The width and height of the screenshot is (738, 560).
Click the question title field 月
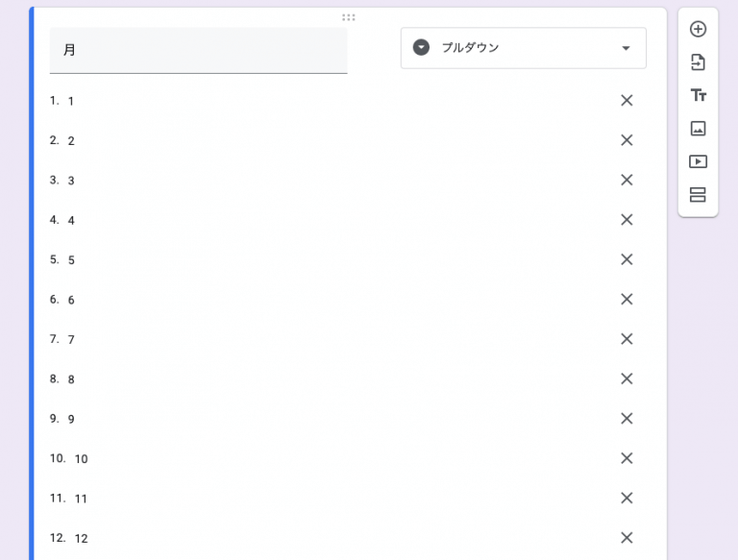pos(198,50)
